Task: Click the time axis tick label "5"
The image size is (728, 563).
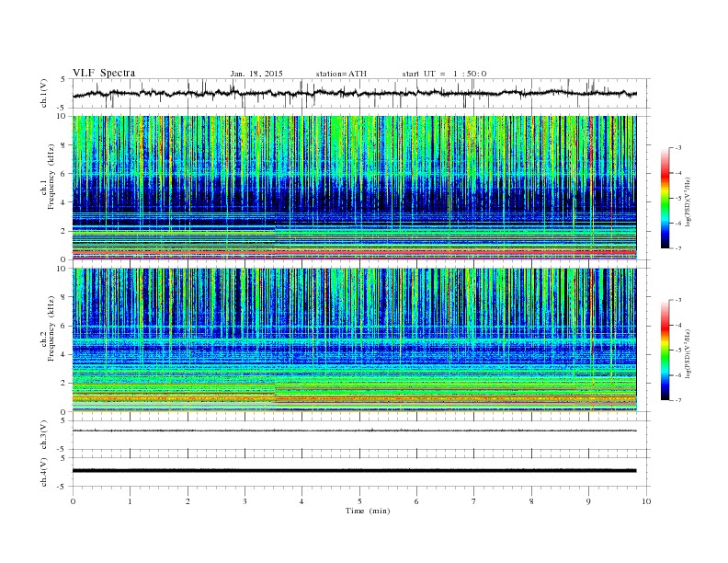Action: 359,501
